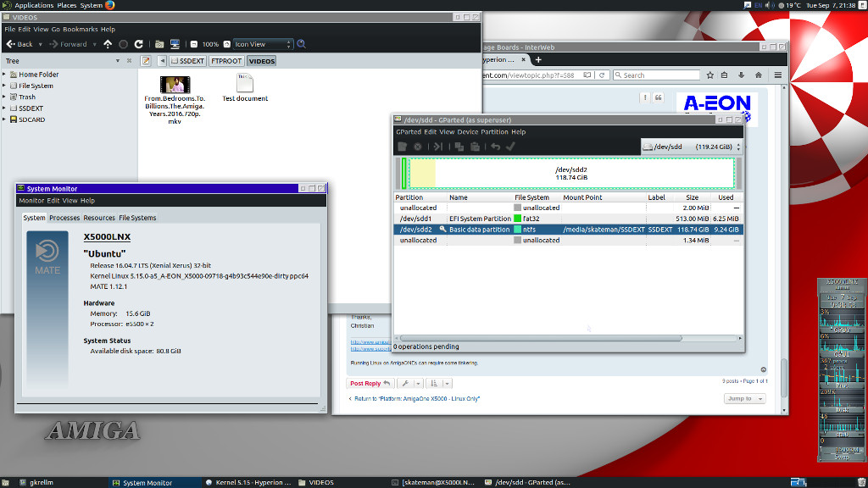Select the Test document file icon
The height and width of the screenshot is (488, 868).
click(245, 83)
